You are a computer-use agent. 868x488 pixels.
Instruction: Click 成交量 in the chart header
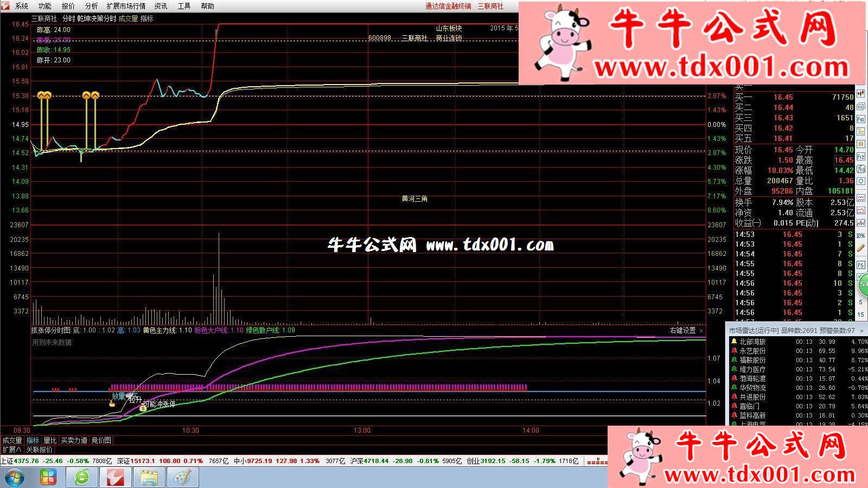point(129,18)
